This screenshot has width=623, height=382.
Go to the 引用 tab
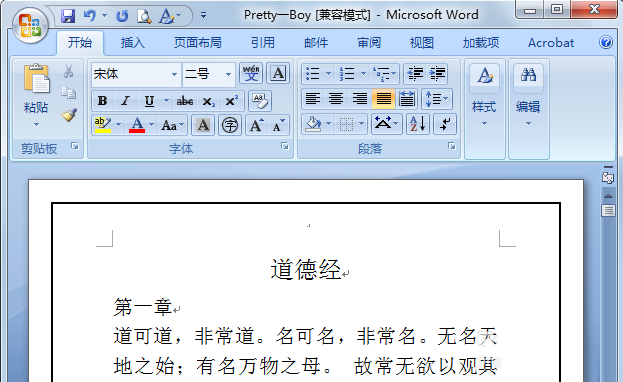pyautogui.click(x=263, y=43)
